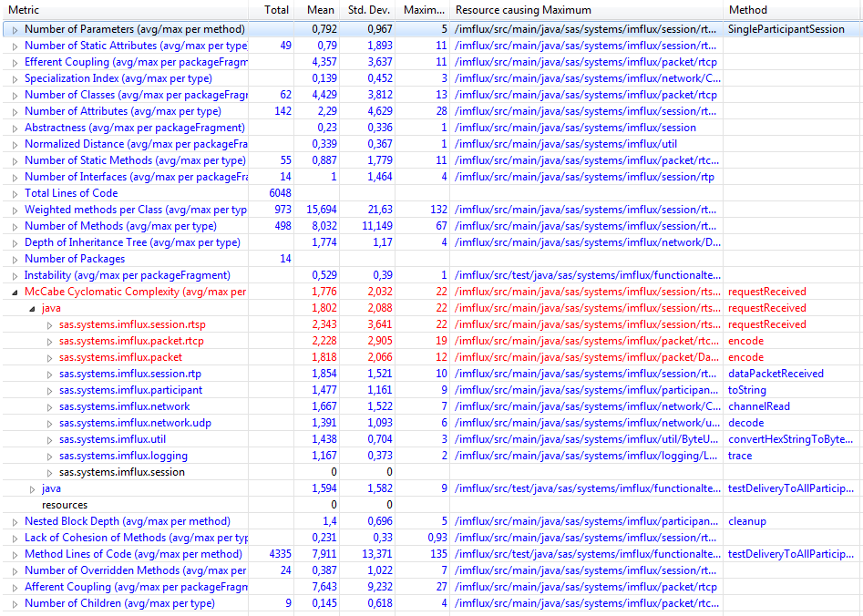Expand Nested Block Depth row

pos(15,522)
